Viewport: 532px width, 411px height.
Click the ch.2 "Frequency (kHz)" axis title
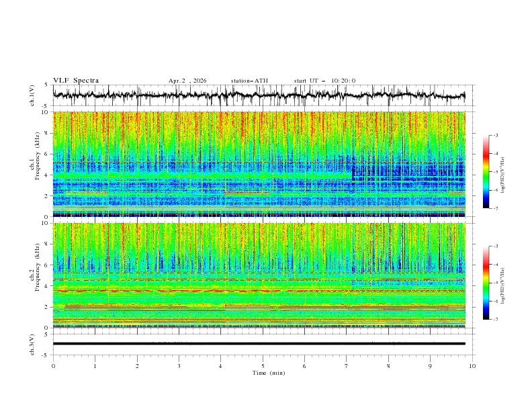coord(37,267)
